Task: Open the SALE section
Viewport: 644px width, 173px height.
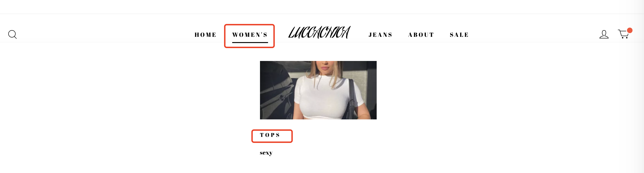Action: 459,35
